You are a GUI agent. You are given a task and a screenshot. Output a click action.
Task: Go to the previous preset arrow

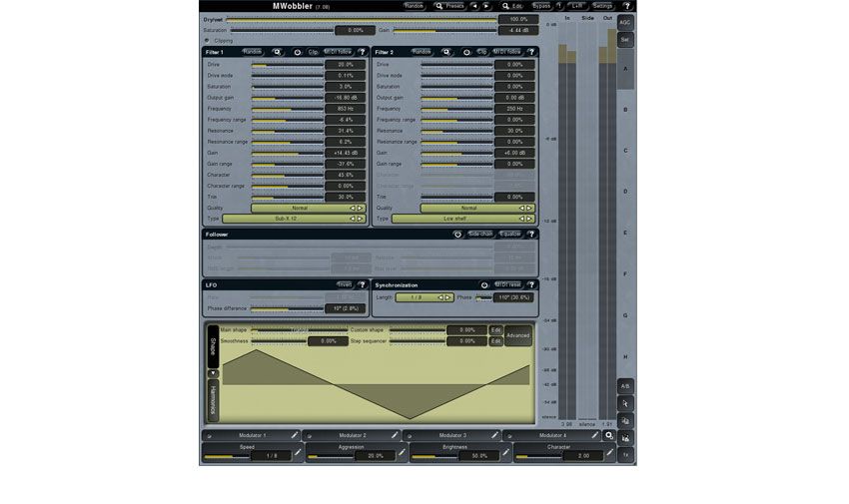474,6
